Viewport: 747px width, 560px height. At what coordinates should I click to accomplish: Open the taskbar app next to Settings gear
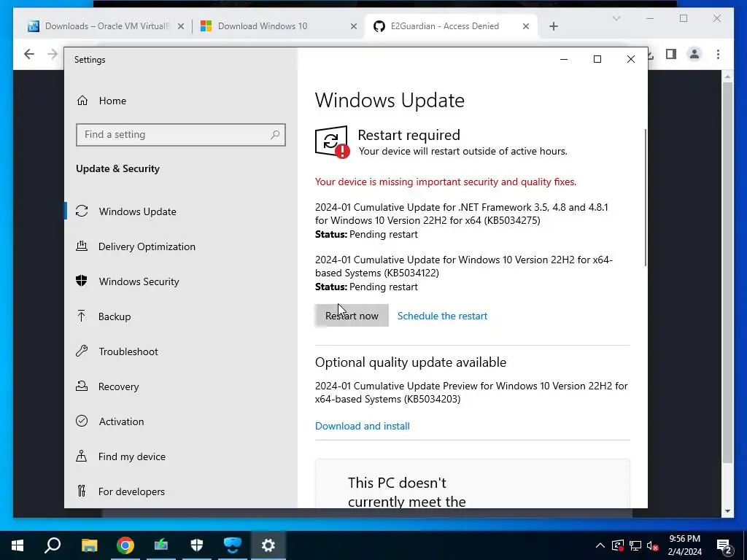[233, 545]
